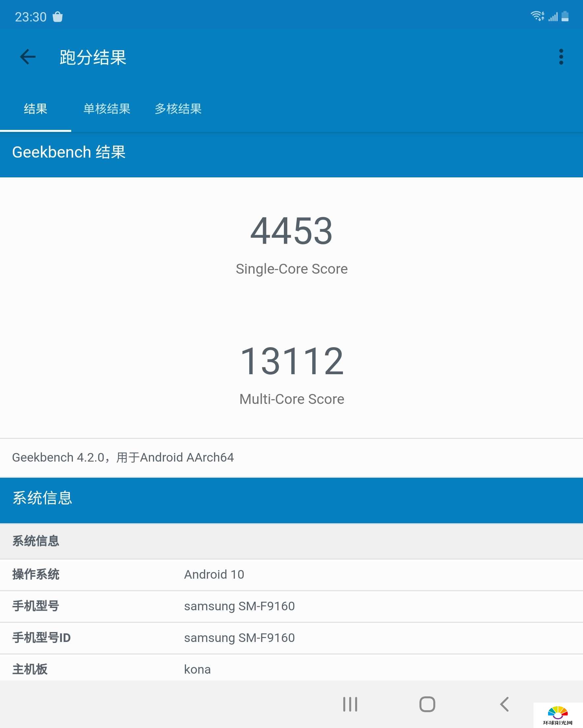This screenshot has width=583, height=728.
Task: Select the kona motherboard value
Action: pyautogui.click(x=197, y=669)
